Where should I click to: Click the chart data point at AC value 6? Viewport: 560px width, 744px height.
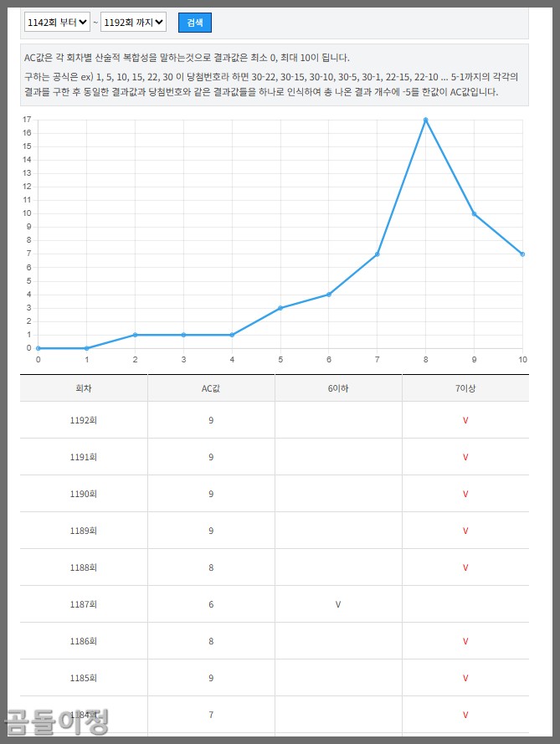[x=329, y=295]
